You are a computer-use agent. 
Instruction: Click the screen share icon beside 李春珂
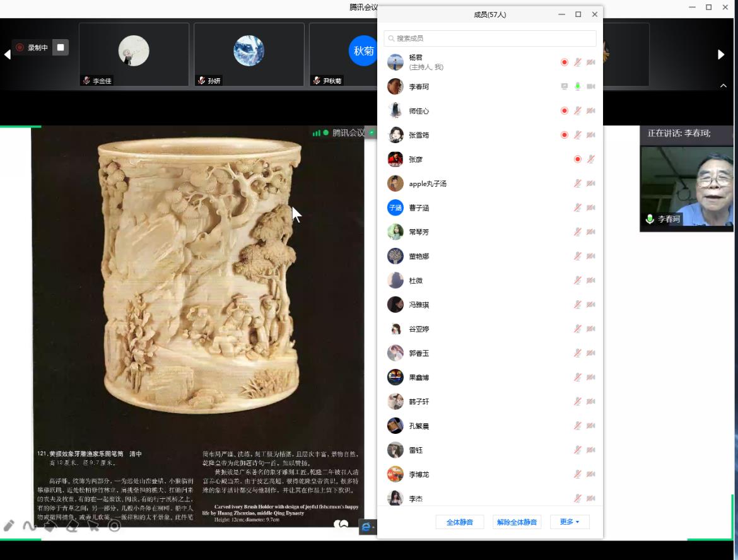(565, 86)
